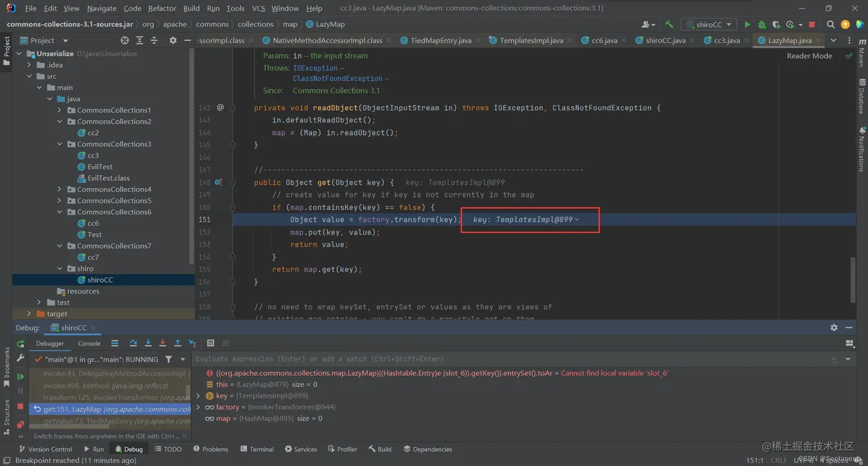This screenshot has width=868, height=466.
Task: Open Project view selector dropdown
Action: click(65, 40)
